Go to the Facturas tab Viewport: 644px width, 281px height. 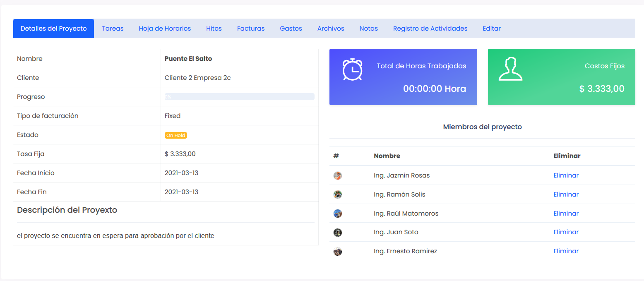coord(251,29)
